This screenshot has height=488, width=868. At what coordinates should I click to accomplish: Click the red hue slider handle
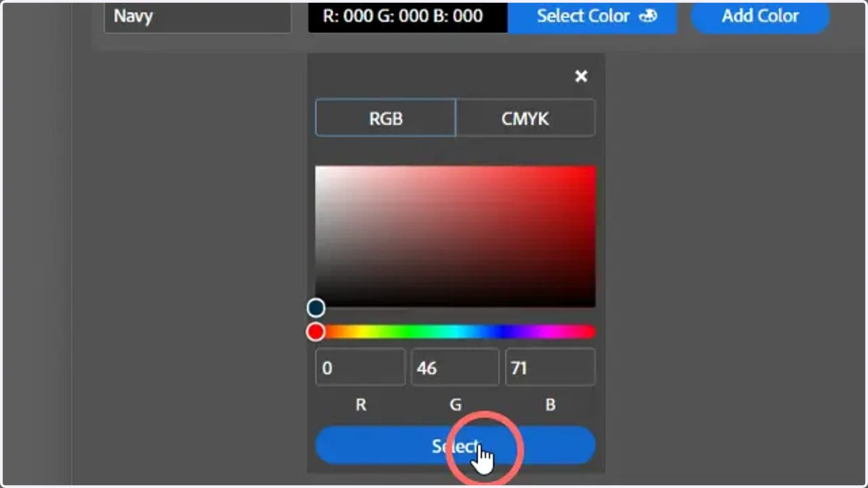tap(315, 332)
